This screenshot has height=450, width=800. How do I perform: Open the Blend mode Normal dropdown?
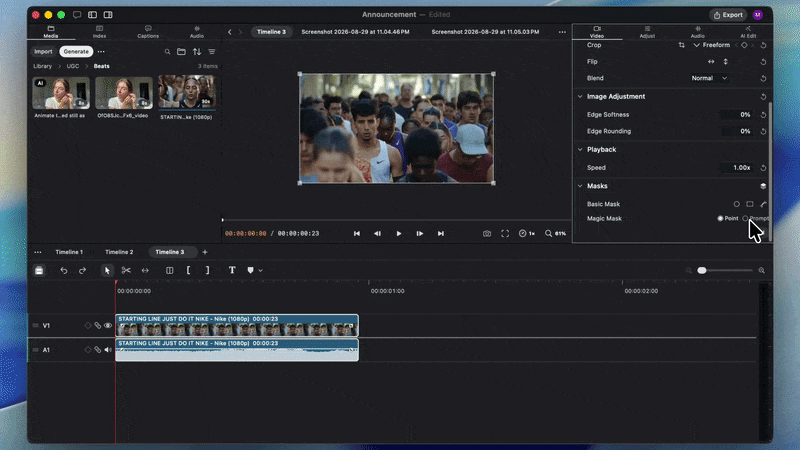709,78
